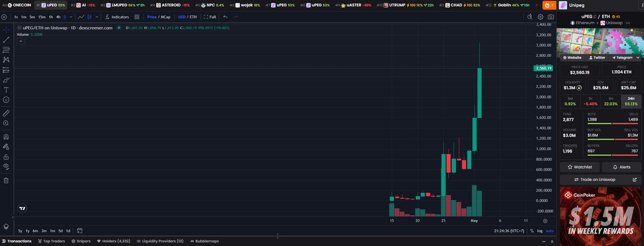Visit the token Website link

(572, 57)
